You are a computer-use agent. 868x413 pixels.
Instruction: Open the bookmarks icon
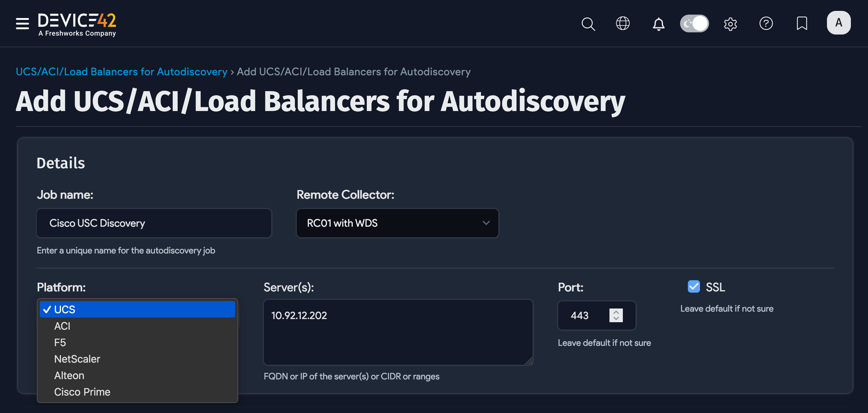pos(802,24)
